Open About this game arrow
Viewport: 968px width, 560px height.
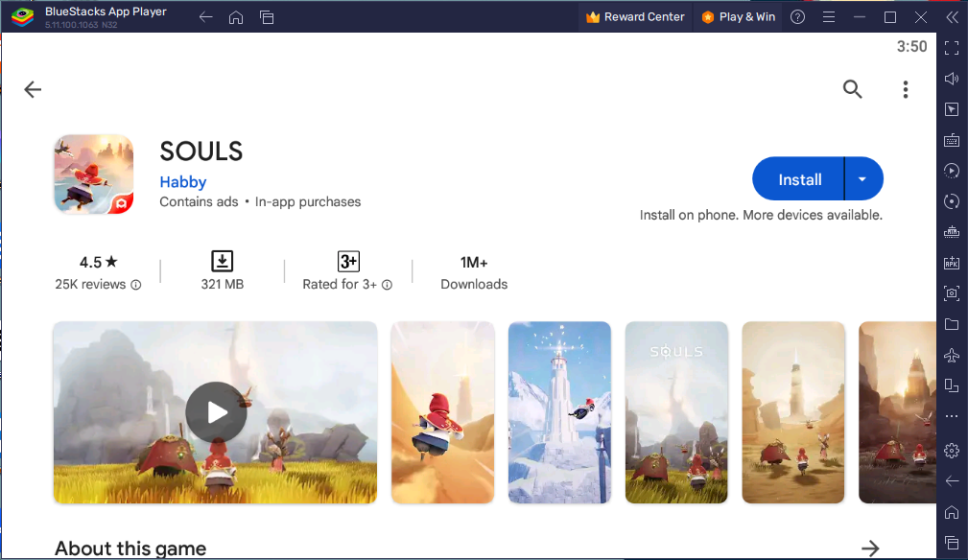pyautogui.click(x=870, y=548)
